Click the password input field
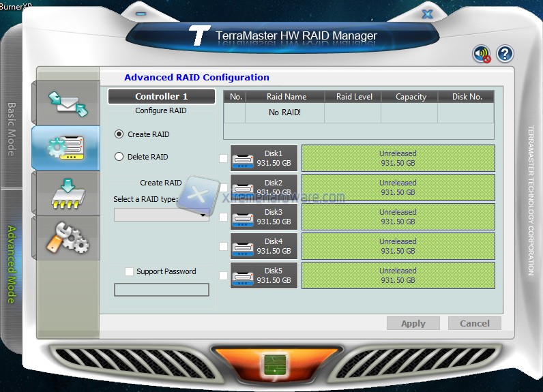Viewport: 543px width, 392px height. [x=162, y=290]
